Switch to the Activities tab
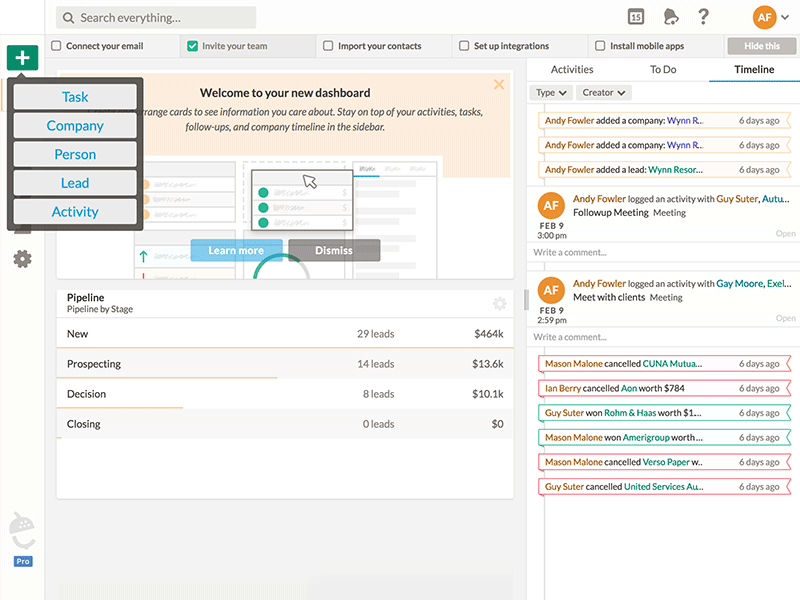This screenshot has height=600, width=800. pos(572,69)
